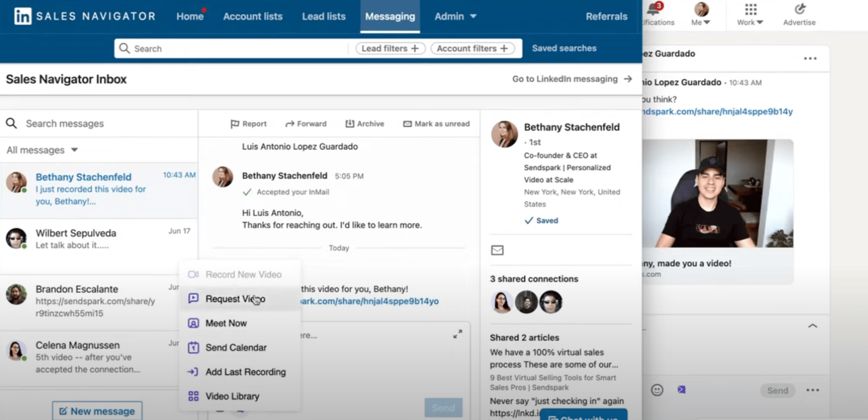Click the Saved checkmark on Bethany's profile

tap(542, 220)
